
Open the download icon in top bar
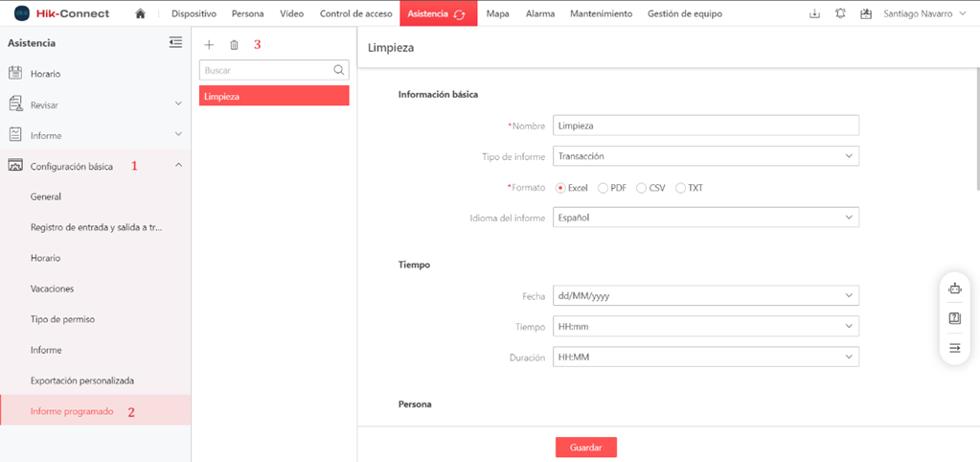tap(815, 14)
